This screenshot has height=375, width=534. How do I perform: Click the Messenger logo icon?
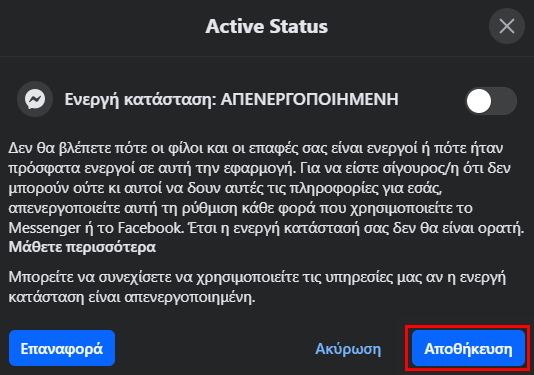pyautogui.click(x=35, y=99)
